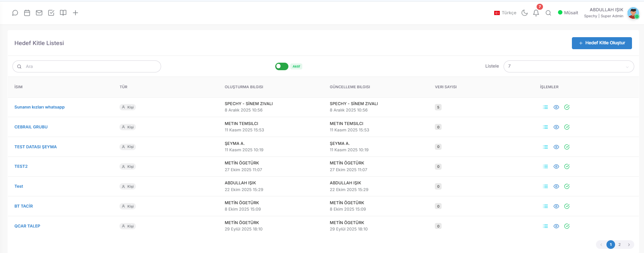Click list icon for Test row

click(545, 187)
